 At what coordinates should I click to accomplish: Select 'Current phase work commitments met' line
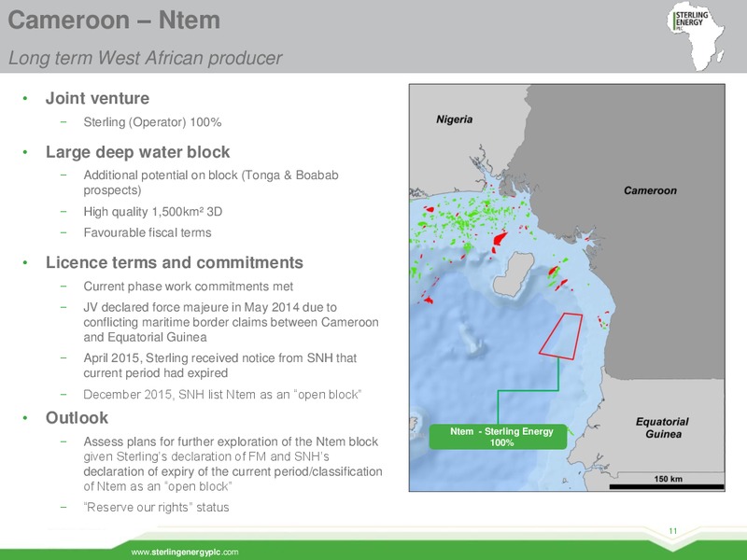click(x=189, y=287)
